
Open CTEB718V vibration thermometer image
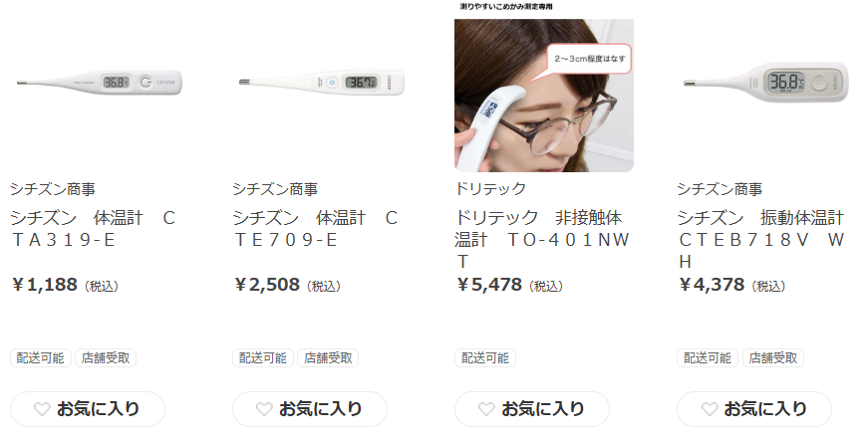766,83
